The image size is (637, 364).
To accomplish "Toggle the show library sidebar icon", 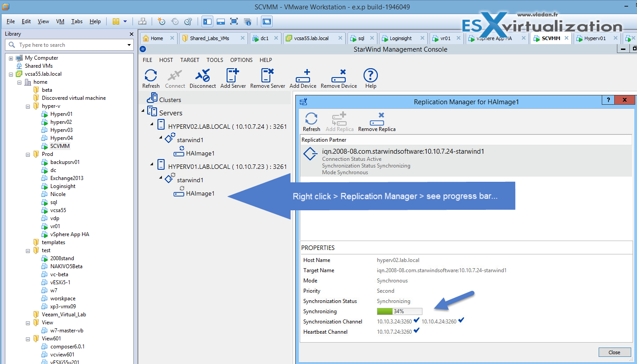I will point(207,21).
